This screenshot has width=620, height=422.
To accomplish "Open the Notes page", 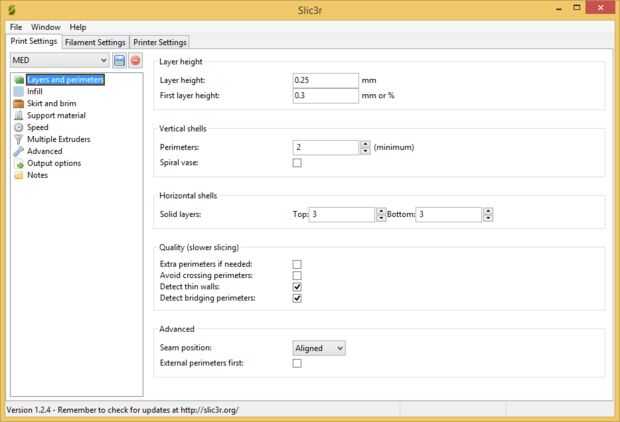I will coord(37,175).
